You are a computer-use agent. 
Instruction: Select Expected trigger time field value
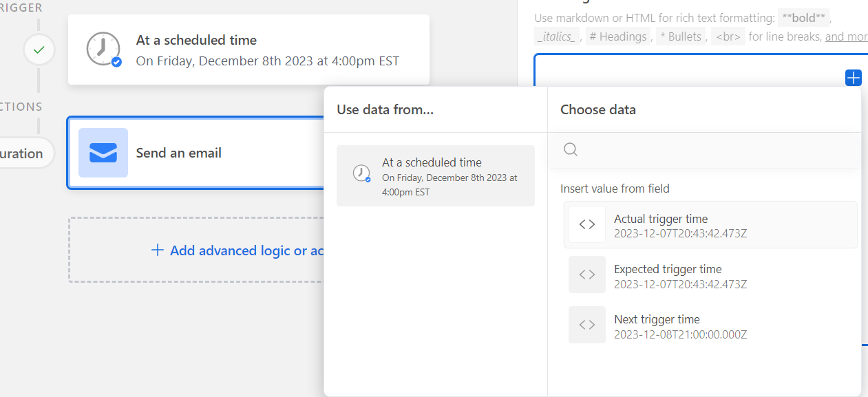tap(710, 275)
